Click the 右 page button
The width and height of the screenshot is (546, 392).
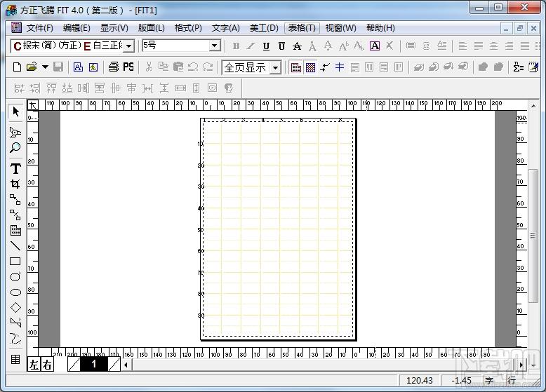[47, 364]
